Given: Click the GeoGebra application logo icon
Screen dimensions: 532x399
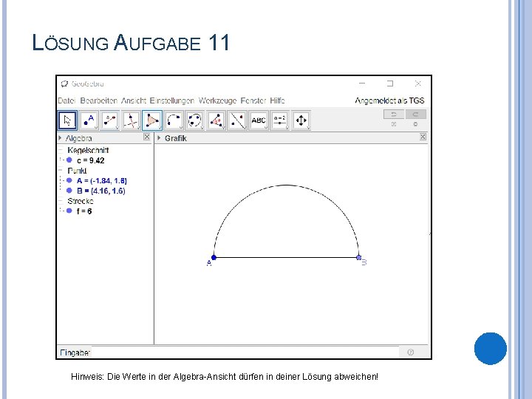Looking at the screenshot, I should pos(64,83).
